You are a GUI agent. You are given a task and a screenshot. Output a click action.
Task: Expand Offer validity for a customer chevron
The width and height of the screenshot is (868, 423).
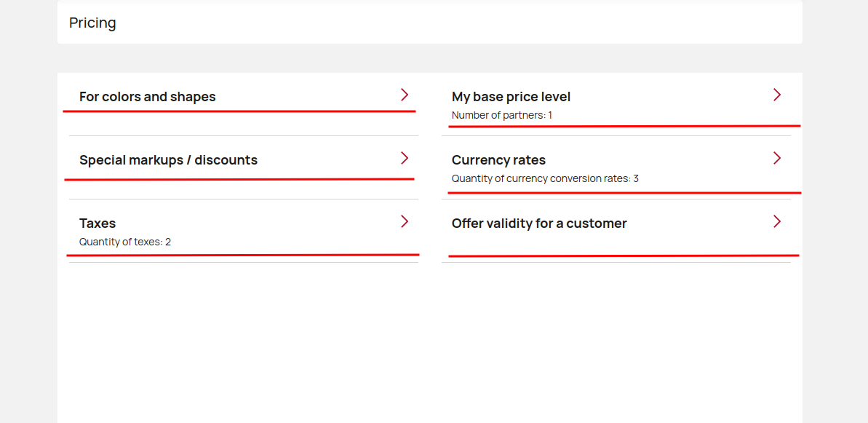777,221
